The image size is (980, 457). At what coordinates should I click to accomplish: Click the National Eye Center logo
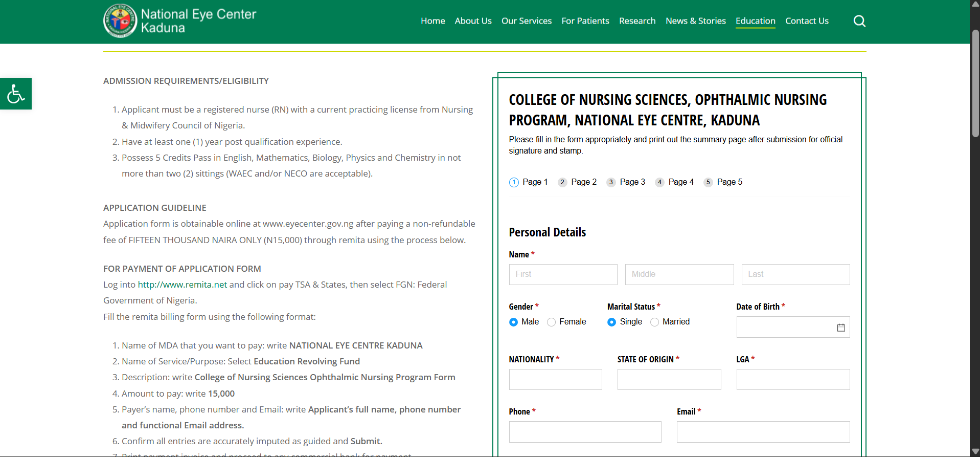click(x=121, y=21)
